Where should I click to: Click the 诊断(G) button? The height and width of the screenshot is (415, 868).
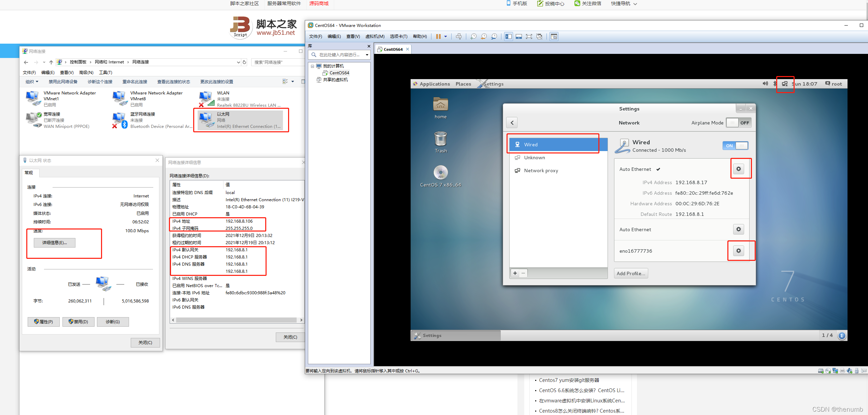[113, 322]
